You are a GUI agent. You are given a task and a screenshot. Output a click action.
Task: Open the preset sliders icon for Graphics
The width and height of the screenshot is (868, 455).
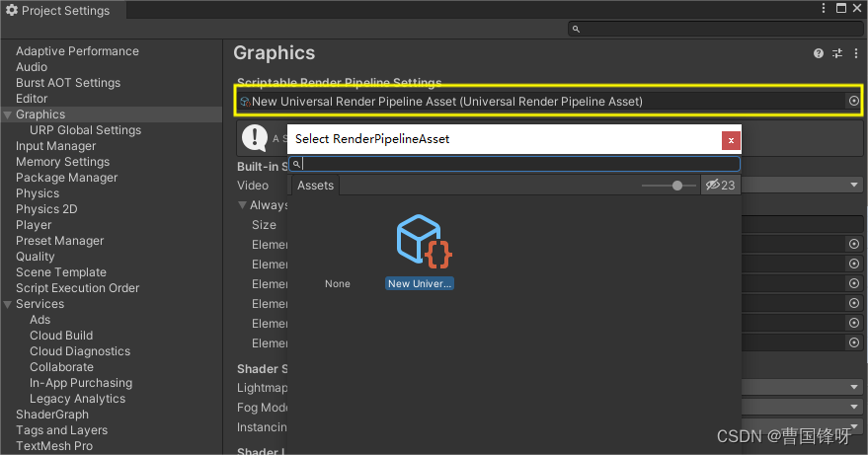pyautogui.click(x=837, y=53)
